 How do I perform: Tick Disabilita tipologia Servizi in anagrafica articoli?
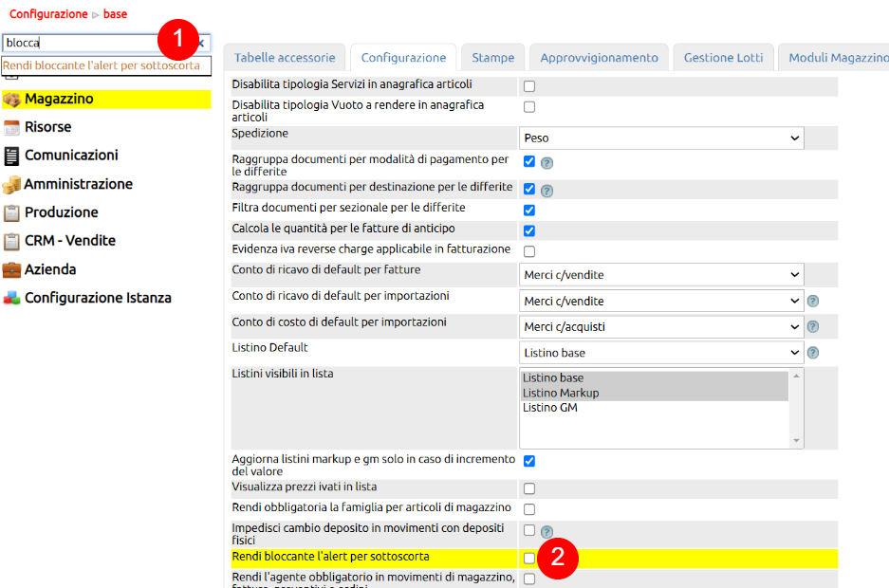[x=529, y=86]
